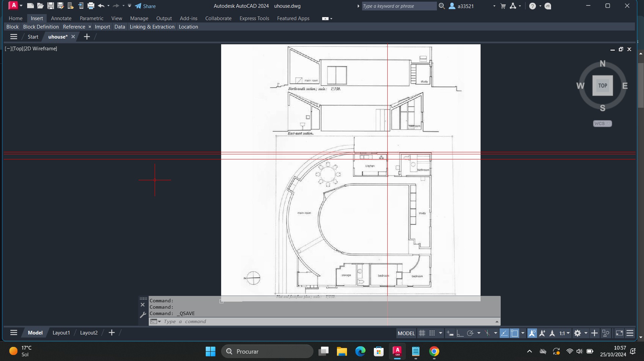Click the Save As icon
This screenshot has width=644, height=361.
coord(60,6)
